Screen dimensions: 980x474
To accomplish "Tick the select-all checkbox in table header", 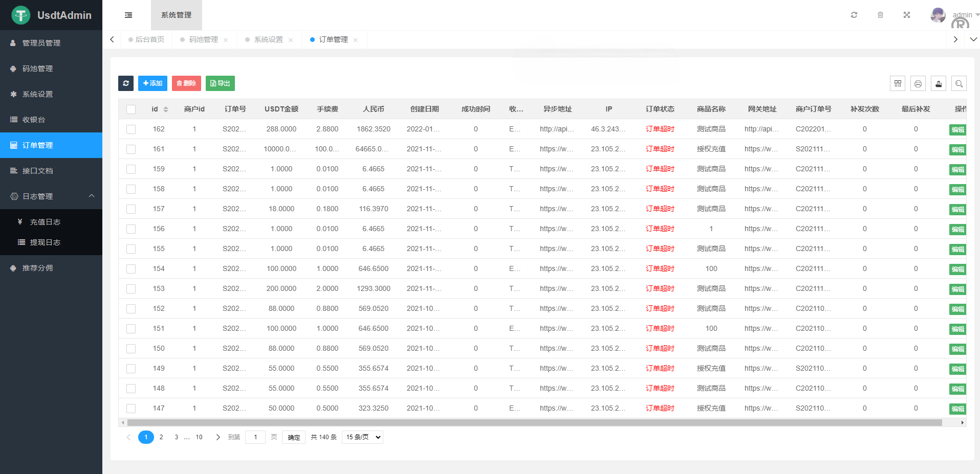I will point(131,109).
